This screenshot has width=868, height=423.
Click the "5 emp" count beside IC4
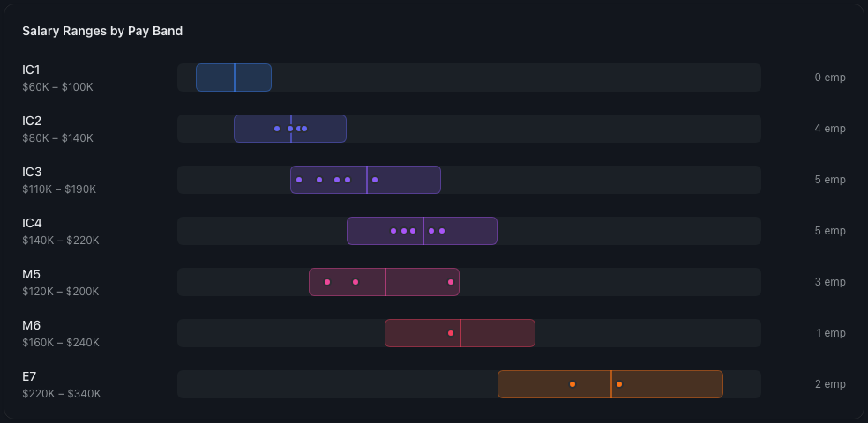pyautogui.click(x=830, y=231)
